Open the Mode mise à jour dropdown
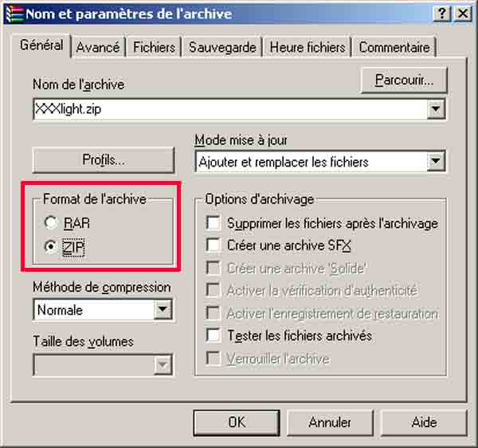Viewport: 478px width, 448px height. [x=436, y=161]
